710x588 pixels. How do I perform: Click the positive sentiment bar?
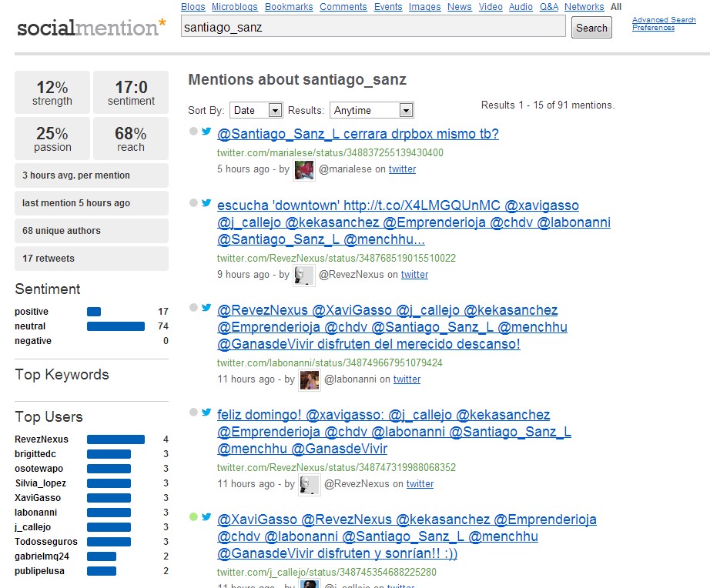tap(94, 312)
